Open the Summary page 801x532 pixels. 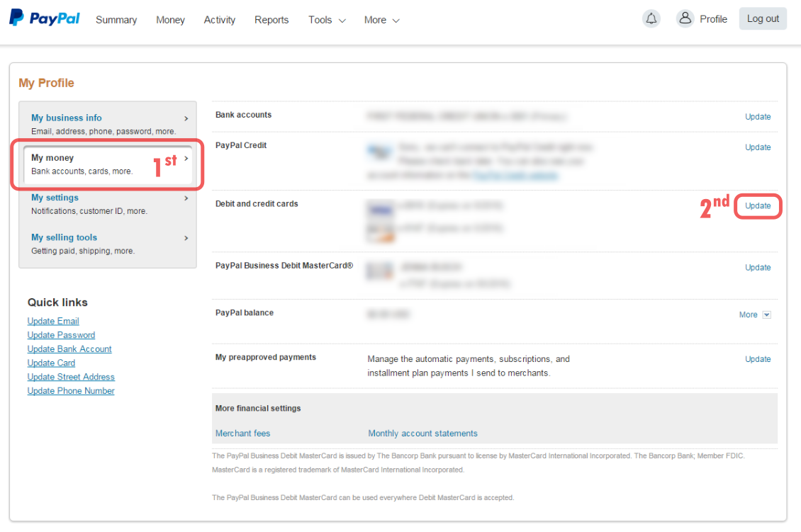(x=116, y=20)
